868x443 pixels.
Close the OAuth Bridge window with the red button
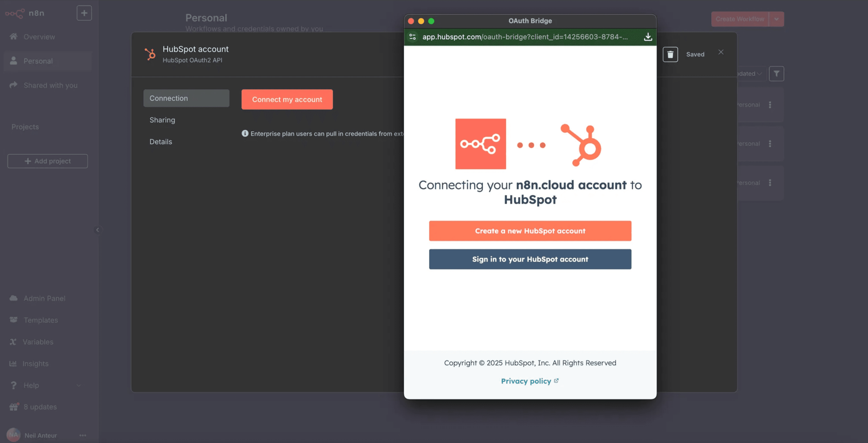[x=411, y=21]
